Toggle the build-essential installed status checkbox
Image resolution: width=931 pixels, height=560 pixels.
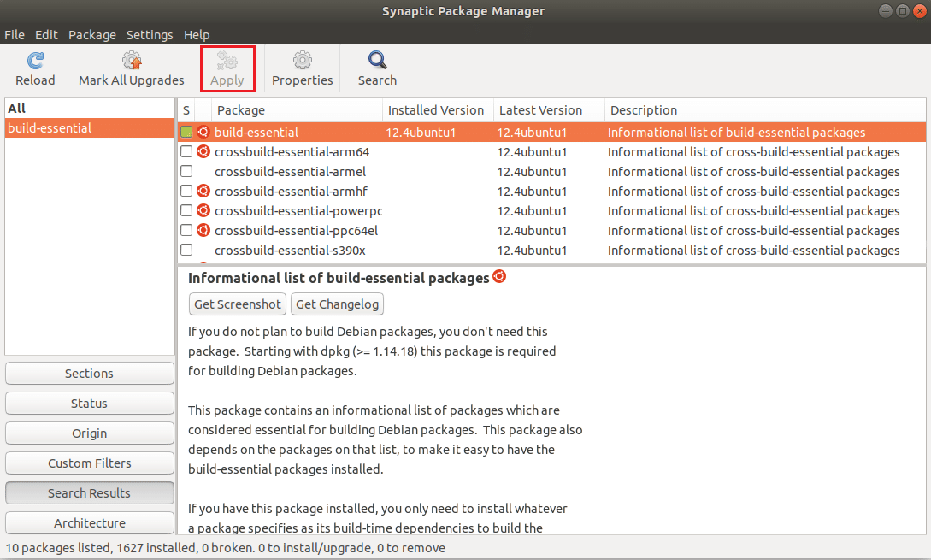point(186,133)
